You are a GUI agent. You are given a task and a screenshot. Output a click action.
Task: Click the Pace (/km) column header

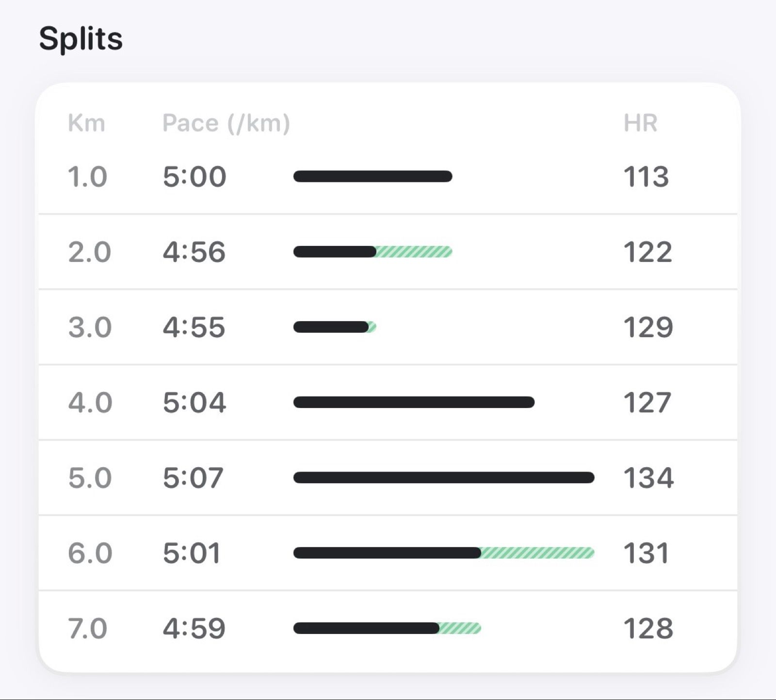point(226,123)
